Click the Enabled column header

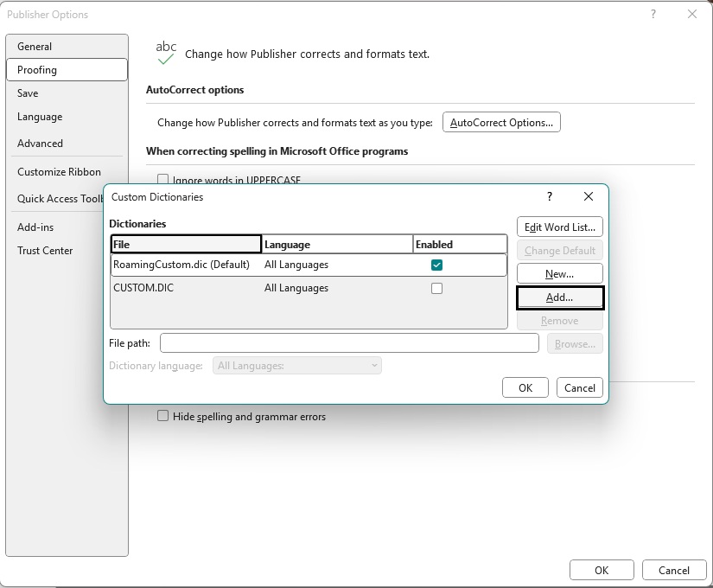click(459, 245)
